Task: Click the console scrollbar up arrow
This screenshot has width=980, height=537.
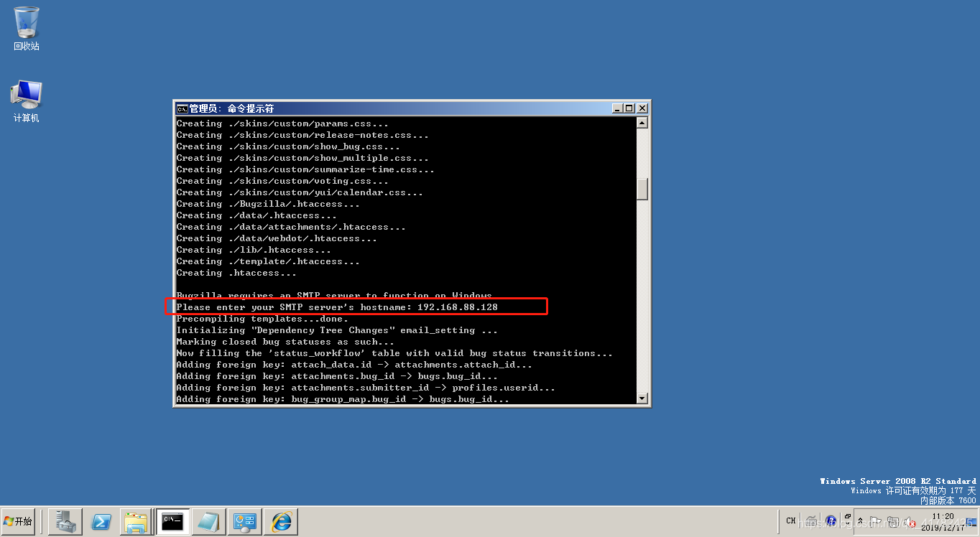Action: tap(642, 123)
